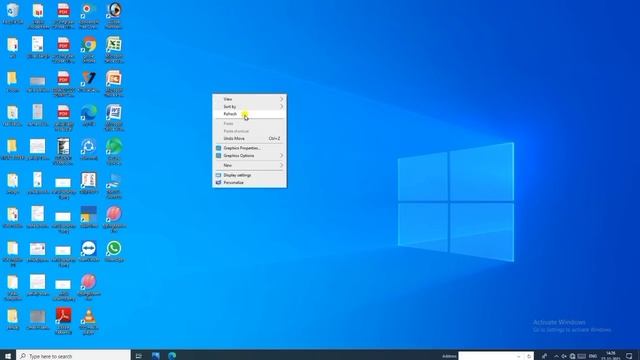Select the red-dot screen recorder desktop shortcut

89,16
